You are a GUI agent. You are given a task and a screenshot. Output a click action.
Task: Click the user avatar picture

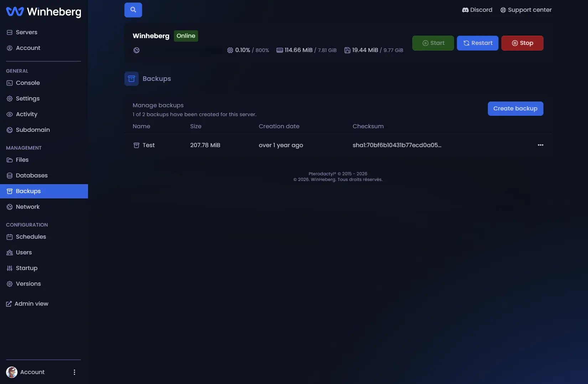coord(12,372)
